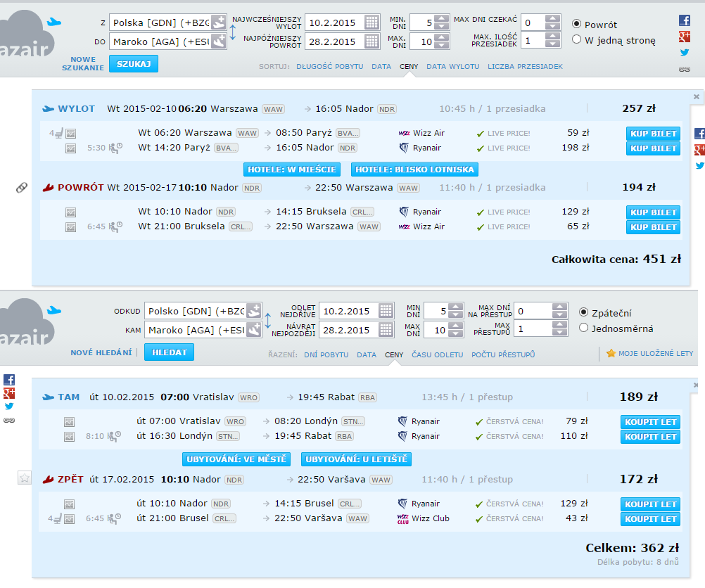Sort by LICZBA PRZESIADEK
The width and height of the screenshot is (705, 588).
pos(525,67)
